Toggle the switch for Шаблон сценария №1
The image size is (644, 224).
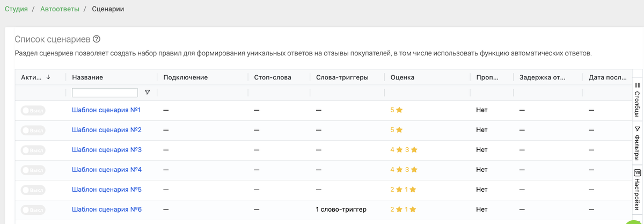pos(33,110)
